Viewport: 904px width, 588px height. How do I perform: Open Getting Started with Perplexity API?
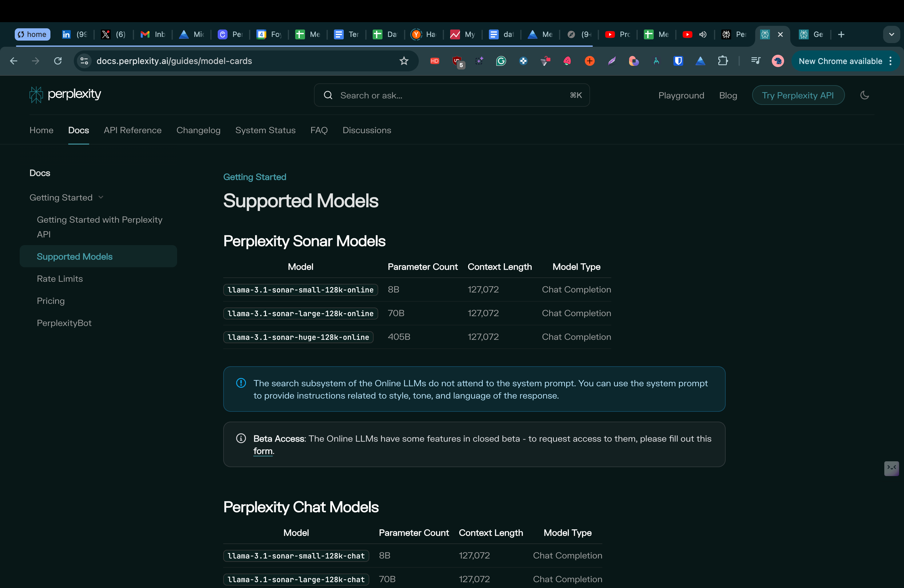click(x=100, y=227)
